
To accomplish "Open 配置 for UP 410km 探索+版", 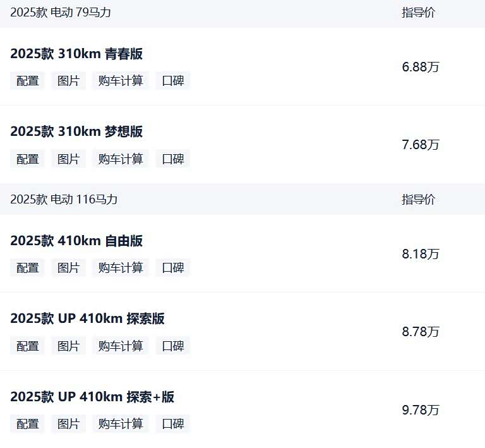I will click(28, 424).
